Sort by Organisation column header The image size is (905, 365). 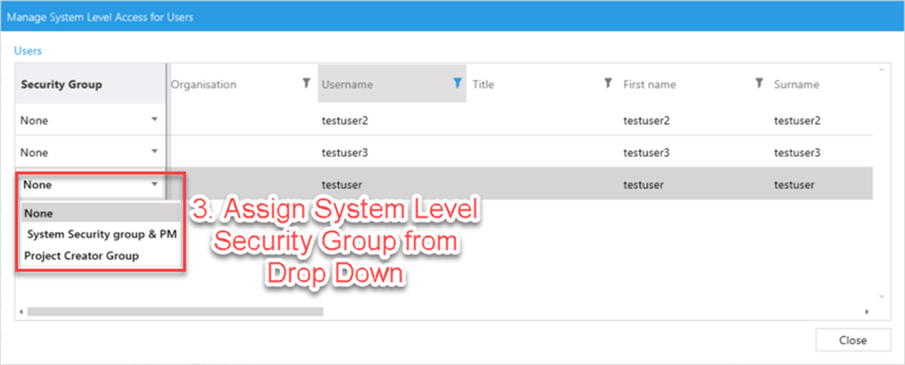pos(203,84)
